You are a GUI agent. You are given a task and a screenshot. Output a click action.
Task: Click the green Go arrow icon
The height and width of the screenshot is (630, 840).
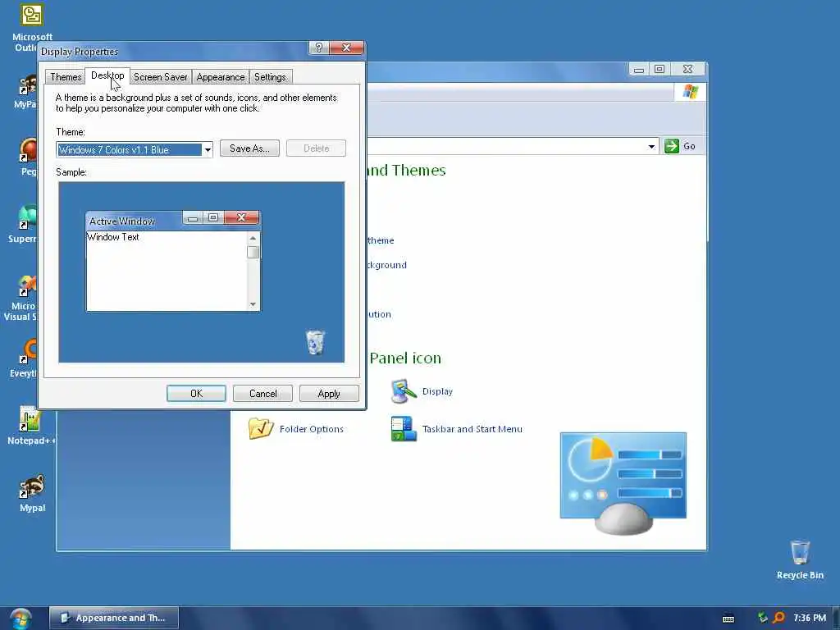pyautogui.click(x=671, y=146)
